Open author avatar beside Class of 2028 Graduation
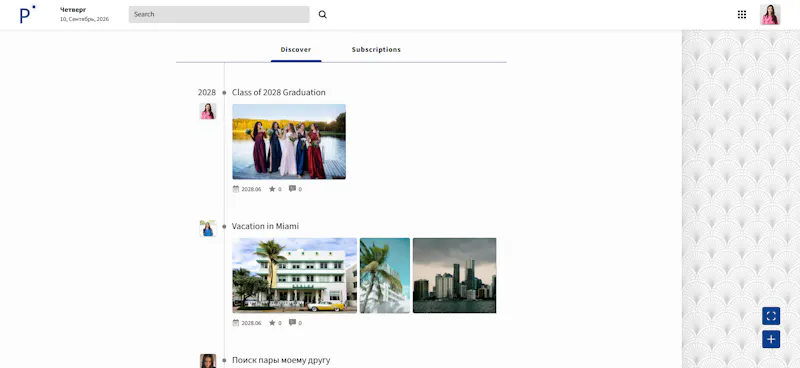 [208, 111]
